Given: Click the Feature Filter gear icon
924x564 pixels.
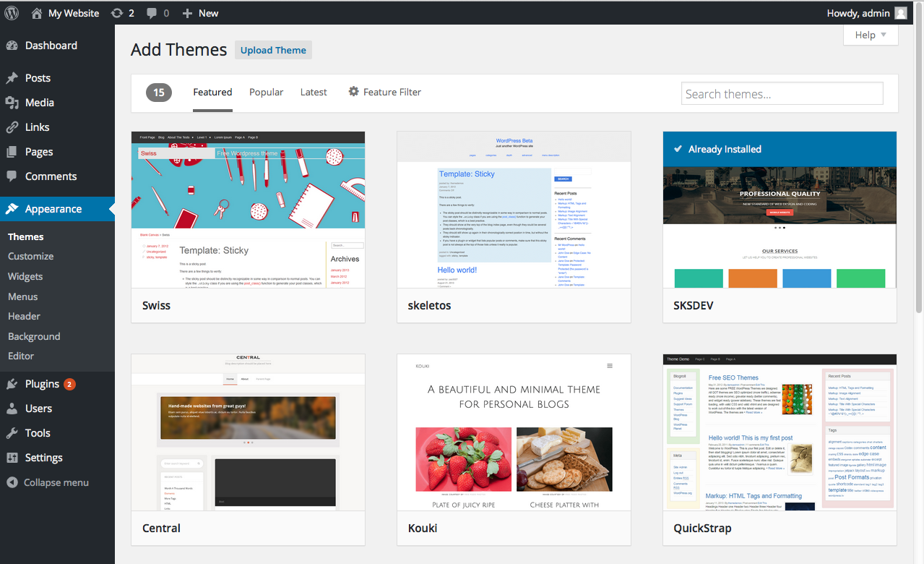Looking at the screenshot, I should click(353, 92).
